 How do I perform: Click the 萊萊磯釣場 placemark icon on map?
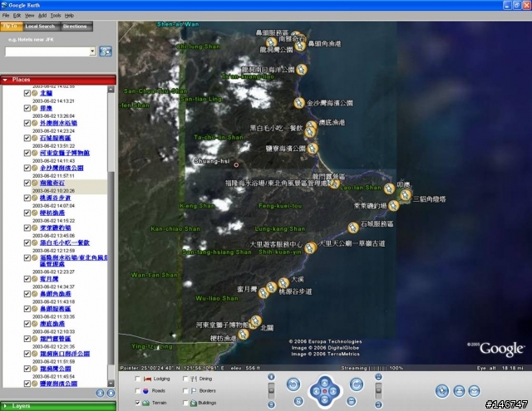393,206
